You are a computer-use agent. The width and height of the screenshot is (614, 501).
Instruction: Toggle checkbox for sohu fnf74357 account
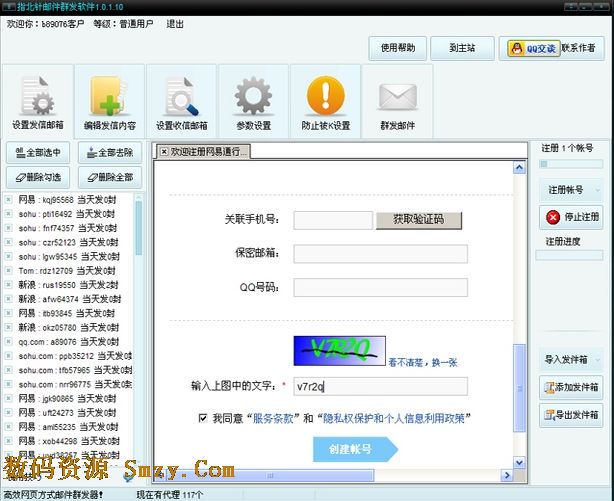pyautogui.click(x=8, y=228)
